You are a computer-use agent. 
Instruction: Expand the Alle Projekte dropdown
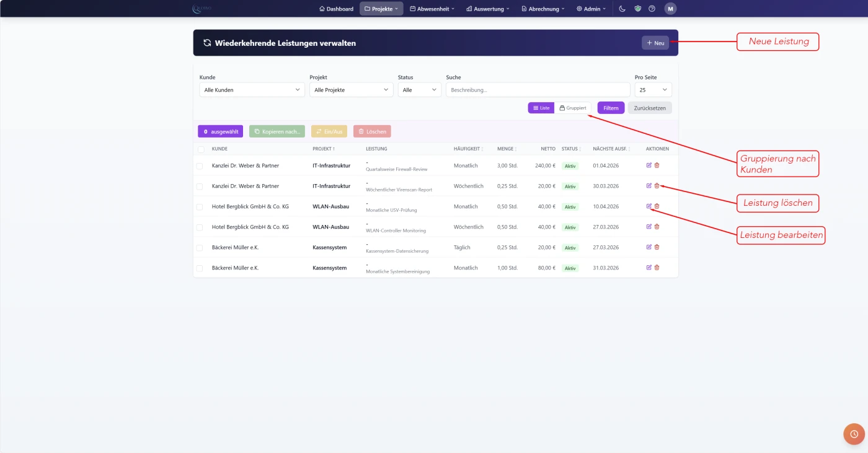351,90
